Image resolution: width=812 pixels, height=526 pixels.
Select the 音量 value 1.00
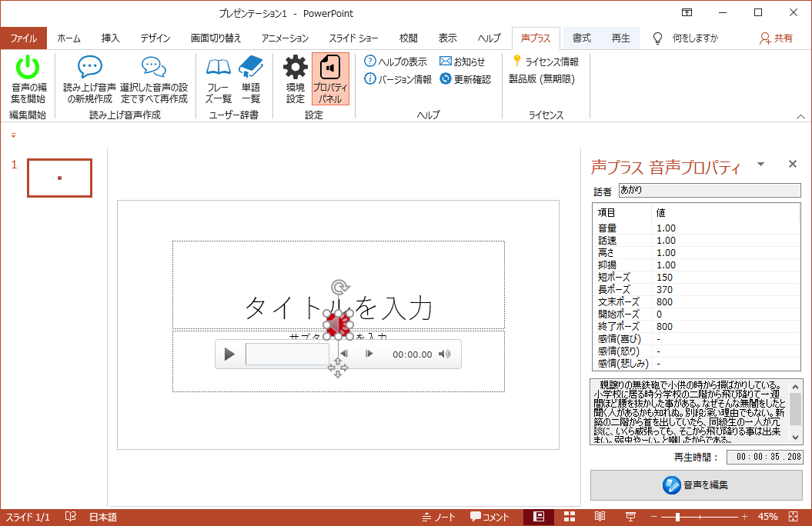pyautogui.click(x=666, y=228)
